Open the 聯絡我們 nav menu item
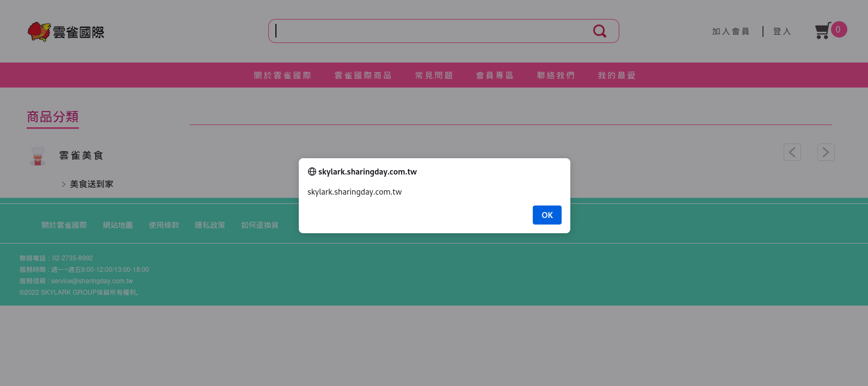 (x=556, y=76)
